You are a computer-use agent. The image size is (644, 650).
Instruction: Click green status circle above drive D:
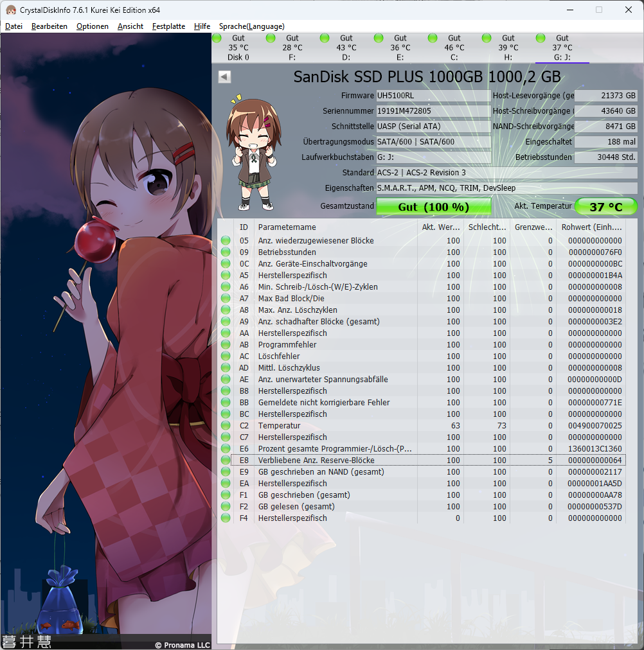pos(325,38)
